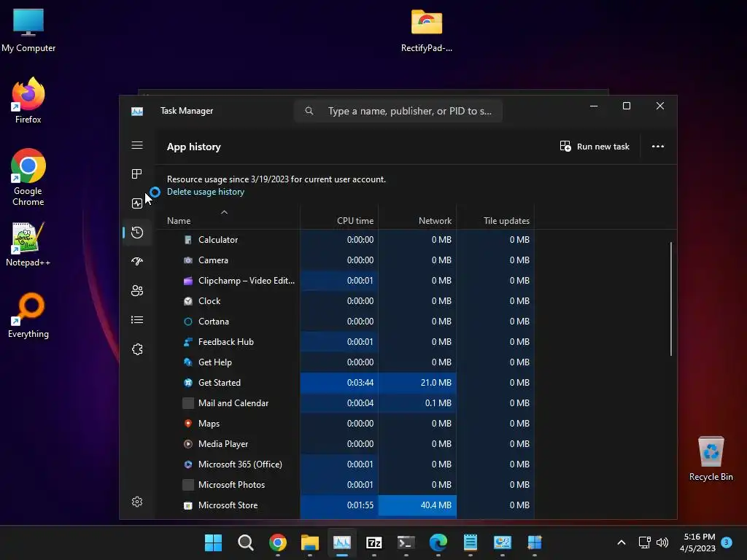Viewport: 747px width, 560px height.
Task: Click the Calculator app icon
Action: point(188,239)
